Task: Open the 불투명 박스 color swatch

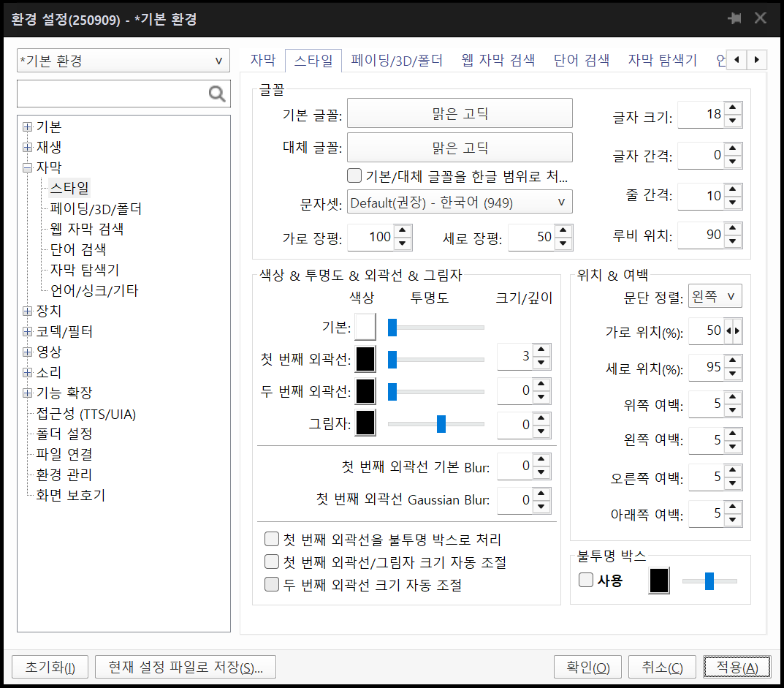Action: point(659,581)
